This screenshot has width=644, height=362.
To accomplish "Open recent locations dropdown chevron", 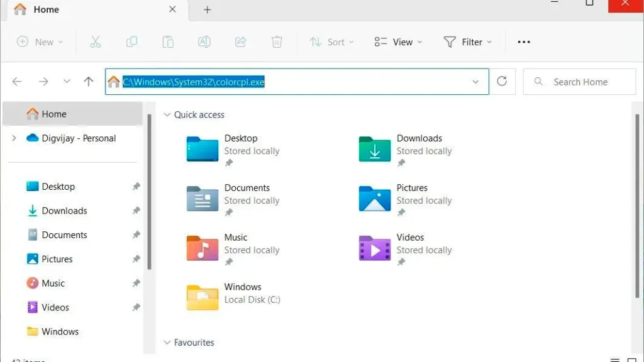I will pos(67,81).
